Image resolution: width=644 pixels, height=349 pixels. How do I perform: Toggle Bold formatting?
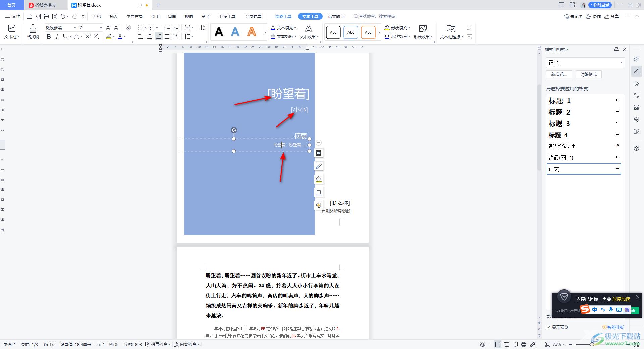[x=49, y=36]
